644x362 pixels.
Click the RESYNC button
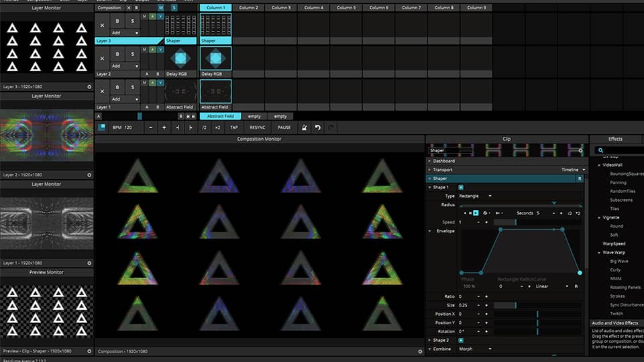click(x=258, y=127)
